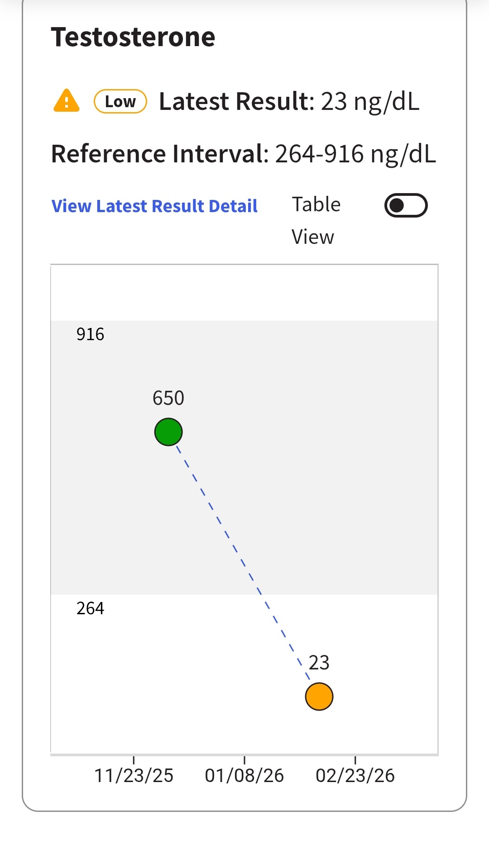Tap the 916 upper reference limit label
This screenshot has width=489, height=868.
[x=90, y=334]
